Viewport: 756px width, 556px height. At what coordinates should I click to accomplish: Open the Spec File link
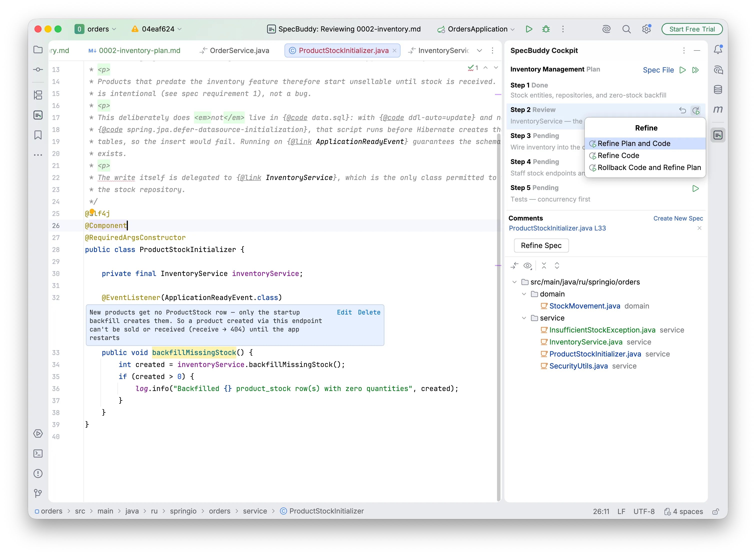click(x=658, y=70)
